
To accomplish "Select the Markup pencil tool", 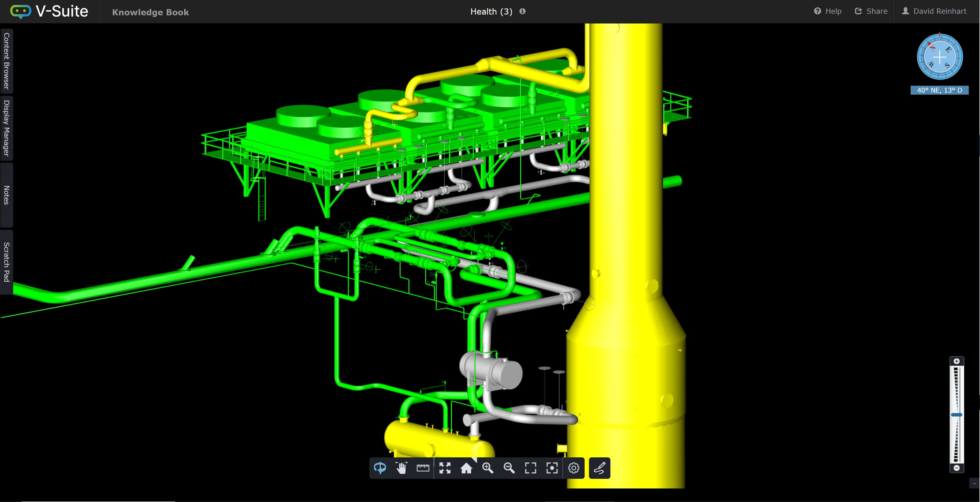I will (599, 468).
